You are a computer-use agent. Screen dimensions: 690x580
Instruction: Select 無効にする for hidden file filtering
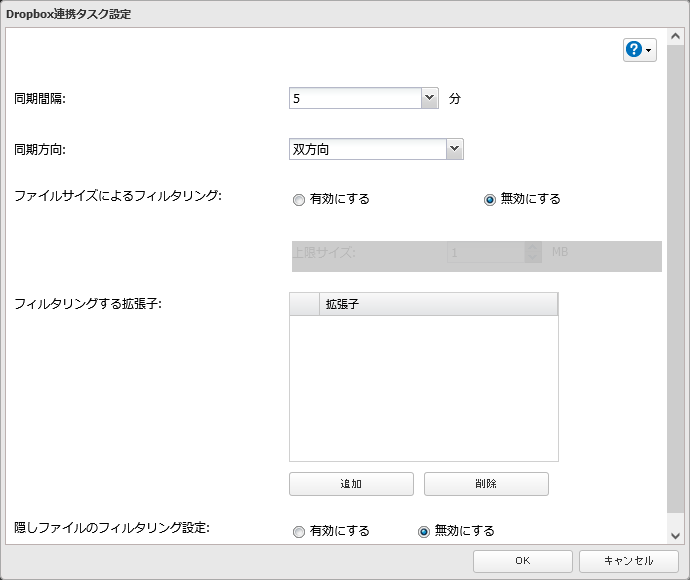[423, 532]
